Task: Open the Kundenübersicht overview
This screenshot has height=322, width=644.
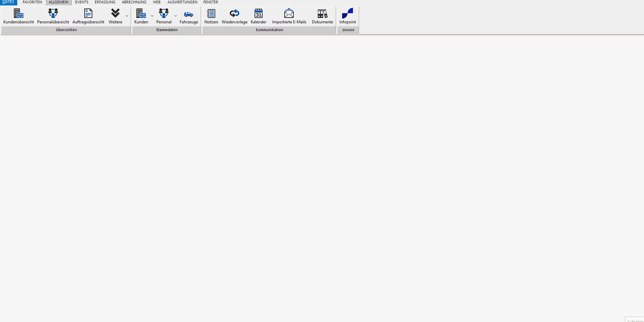Action: coord(19,14)
